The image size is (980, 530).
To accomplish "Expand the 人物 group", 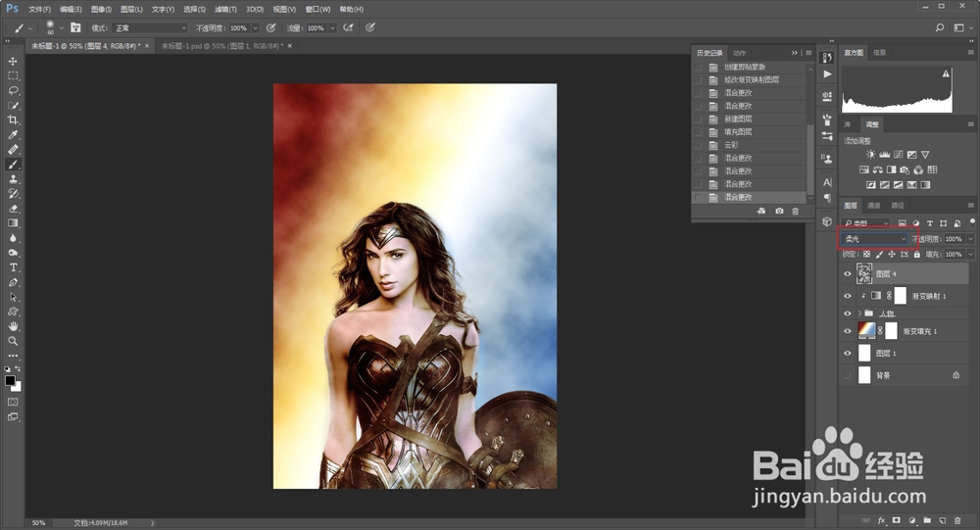I will pyautogui.click(x=858, y=313).
